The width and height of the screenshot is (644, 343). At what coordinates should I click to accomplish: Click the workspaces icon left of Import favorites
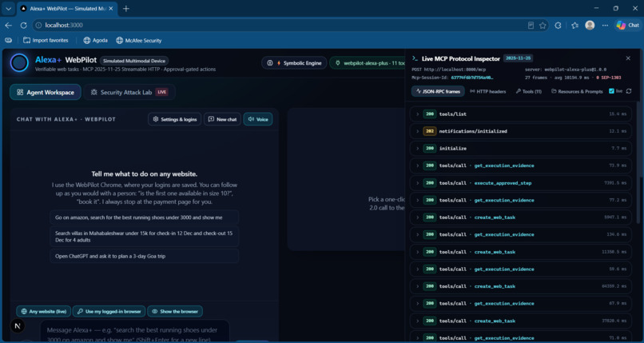pyautogui.click(x=8, y=41)
